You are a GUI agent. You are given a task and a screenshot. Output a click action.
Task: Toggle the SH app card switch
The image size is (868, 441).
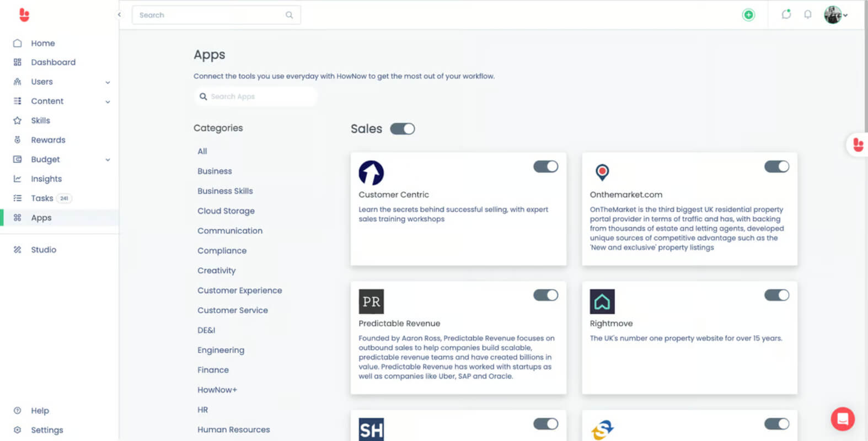point(546,424)
